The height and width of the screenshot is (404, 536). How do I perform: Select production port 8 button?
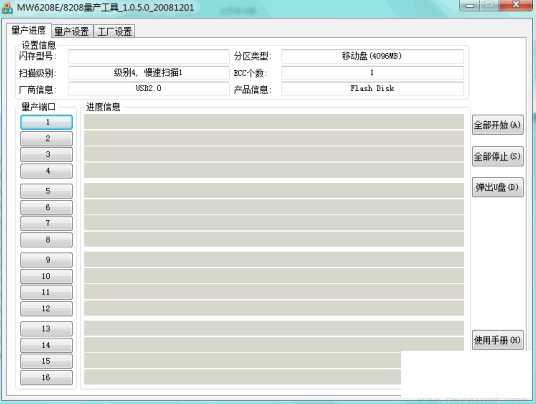pyautogui.click(x=46, y=240)
